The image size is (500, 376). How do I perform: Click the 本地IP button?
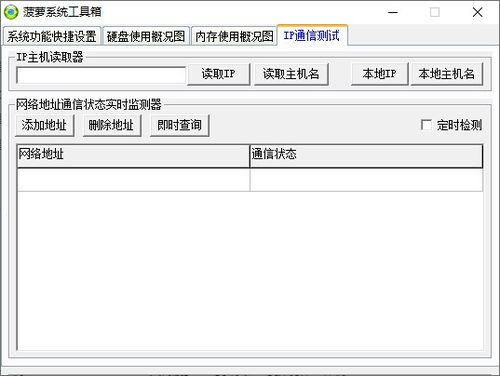coord(380,74)
